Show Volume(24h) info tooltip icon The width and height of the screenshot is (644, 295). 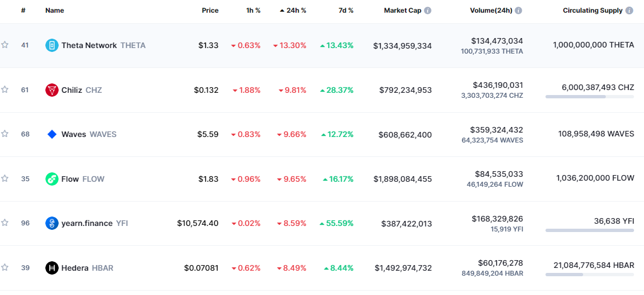(518, 10)
